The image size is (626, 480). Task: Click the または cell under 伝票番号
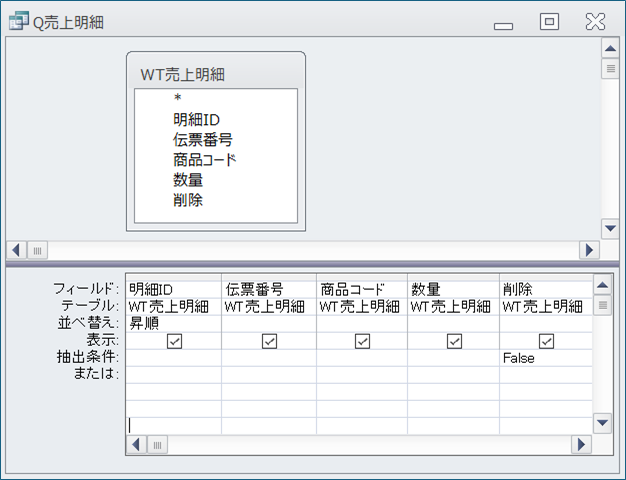(x=269, y=375)
